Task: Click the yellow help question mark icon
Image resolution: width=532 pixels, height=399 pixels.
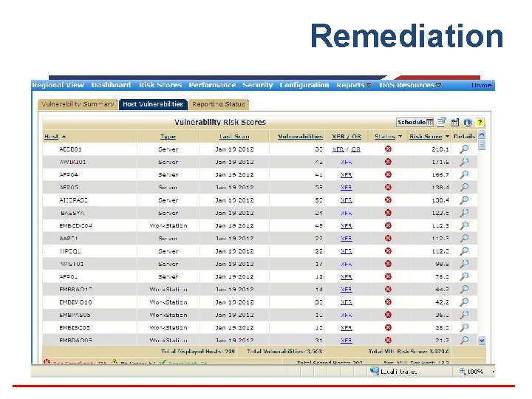Action: (480, 122)
